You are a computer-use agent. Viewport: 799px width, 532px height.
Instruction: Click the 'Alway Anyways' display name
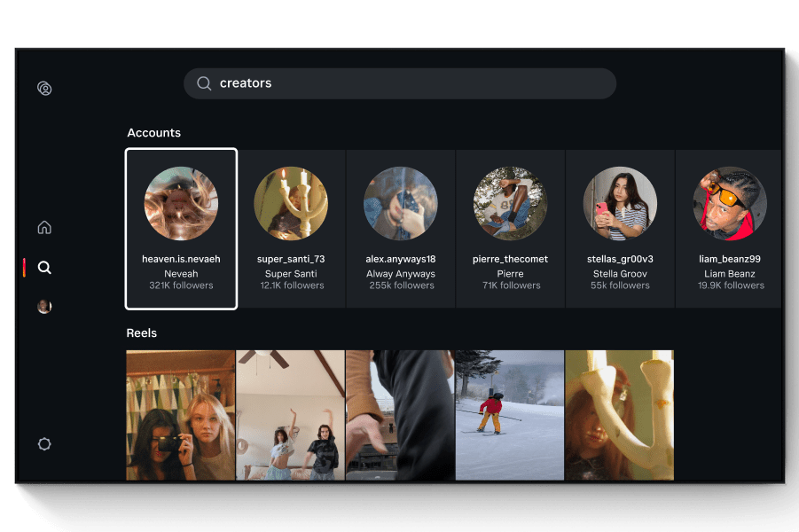tap(401, 274)
